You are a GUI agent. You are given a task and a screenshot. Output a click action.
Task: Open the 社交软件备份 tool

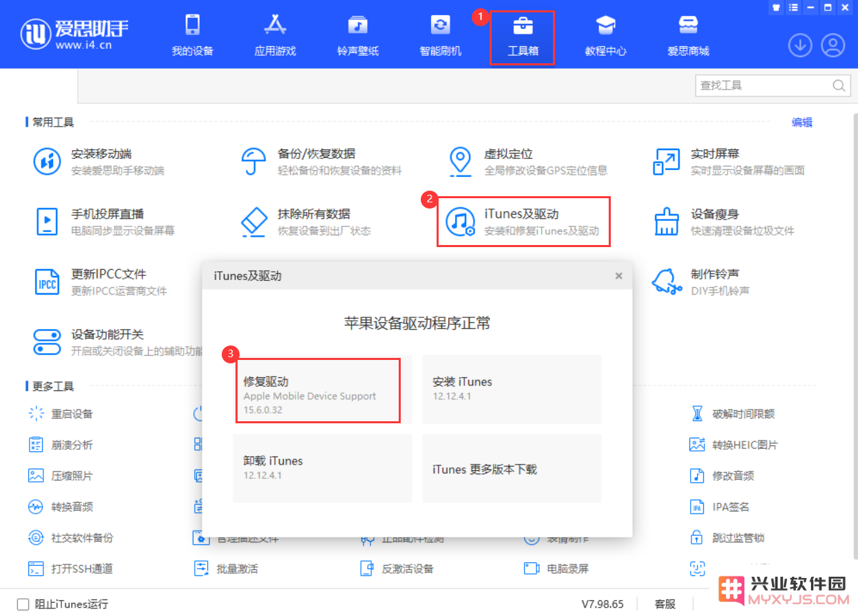(x=70, y=538)
